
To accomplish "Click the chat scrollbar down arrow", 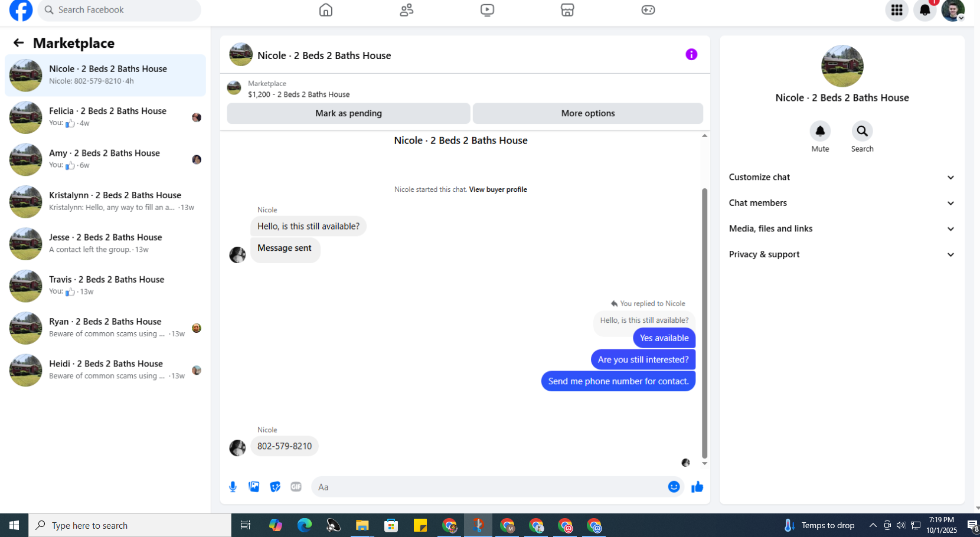I will (x=704, y=464).
